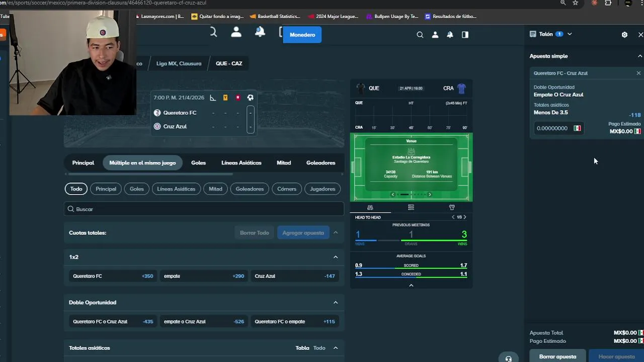Click Agregar apuesta button

point(303,233)
